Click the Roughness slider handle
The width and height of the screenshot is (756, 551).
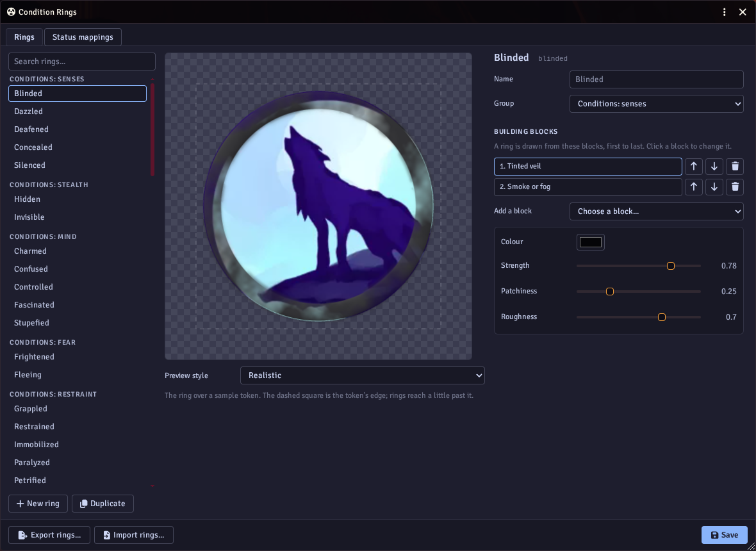click(x=662, y=317)
